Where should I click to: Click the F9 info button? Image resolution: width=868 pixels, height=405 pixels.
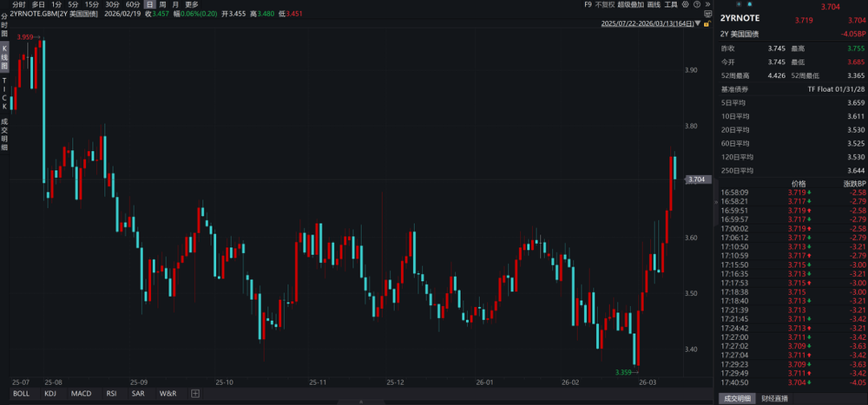(x=588, y=5)
